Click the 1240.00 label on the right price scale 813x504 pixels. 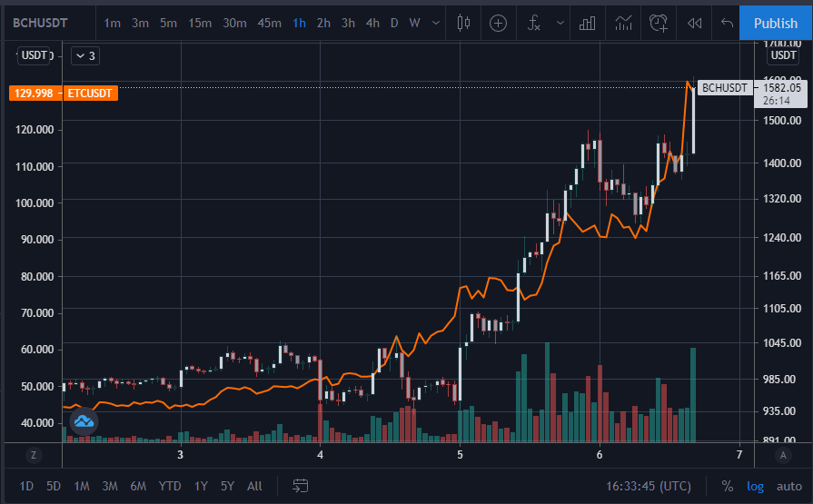click(782, 238)
